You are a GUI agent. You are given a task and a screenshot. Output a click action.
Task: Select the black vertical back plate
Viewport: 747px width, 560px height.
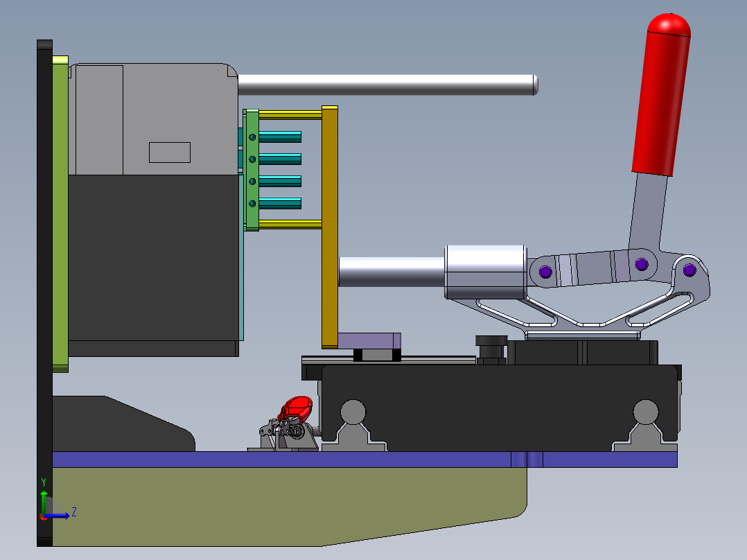(x=44, y=293)
